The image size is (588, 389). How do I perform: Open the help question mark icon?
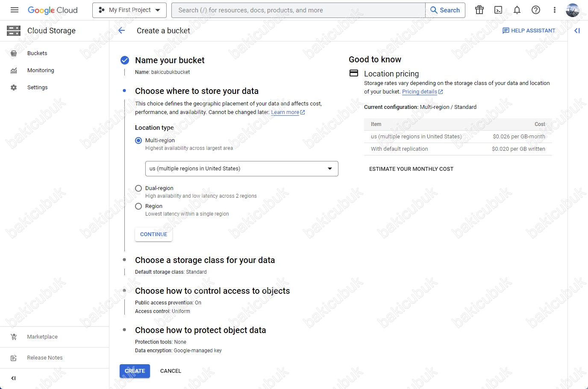click(x=536, y=10)
